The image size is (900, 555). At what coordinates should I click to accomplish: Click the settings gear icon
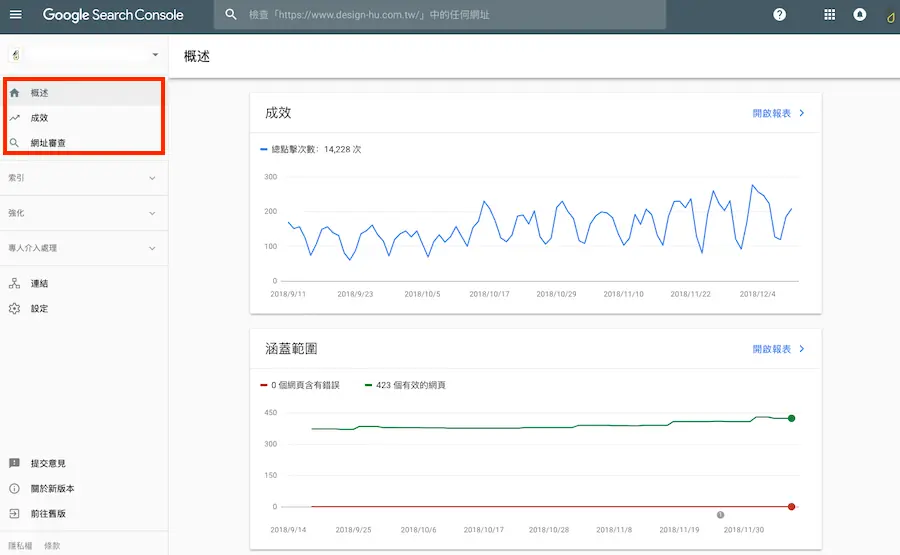pos(14,308)
